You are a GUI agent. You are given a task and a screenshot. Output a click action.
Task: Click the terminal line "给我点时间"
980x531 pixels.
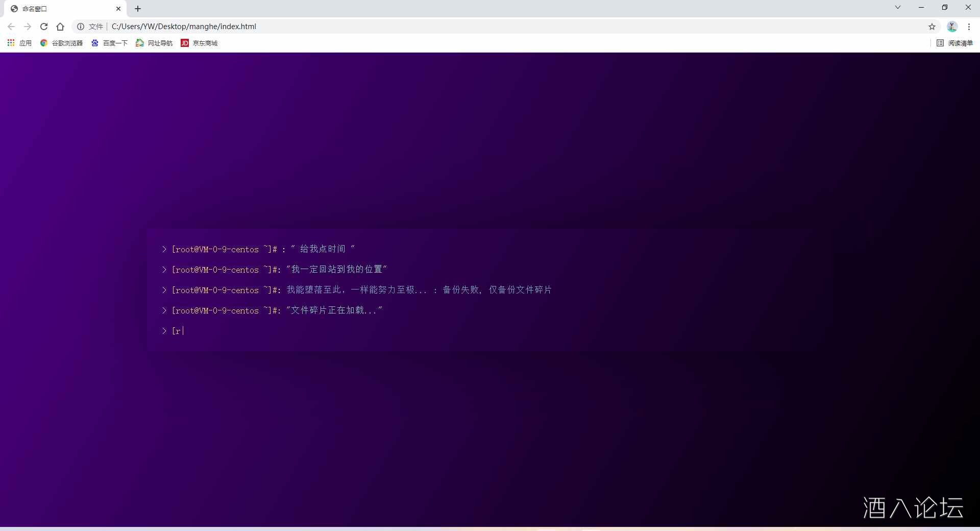click(258, 249)
